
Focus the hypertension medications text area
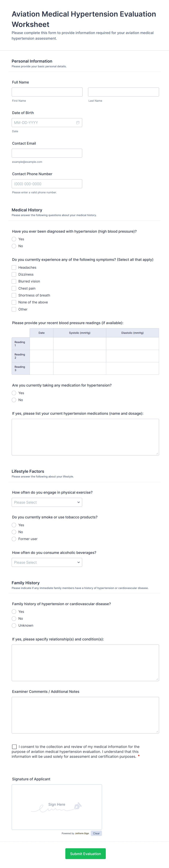click(85, 437)
